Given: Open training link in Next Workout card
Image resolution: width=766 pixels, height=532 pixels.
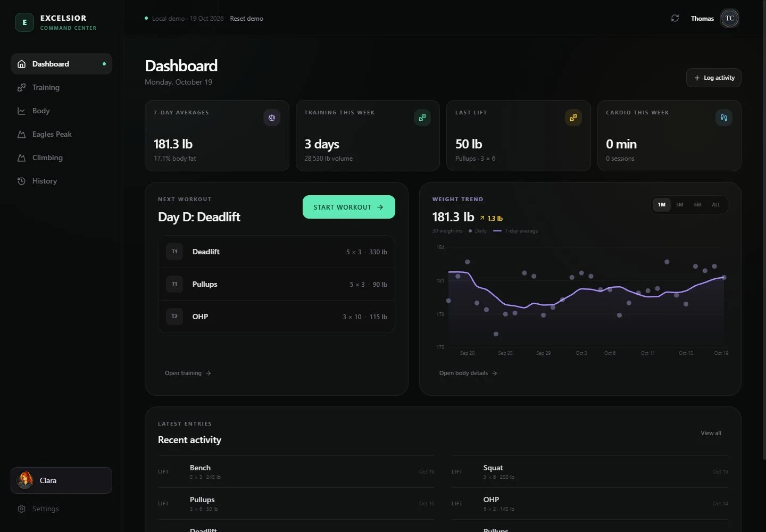Looking at the screenshot, I should tap(188, 373).
